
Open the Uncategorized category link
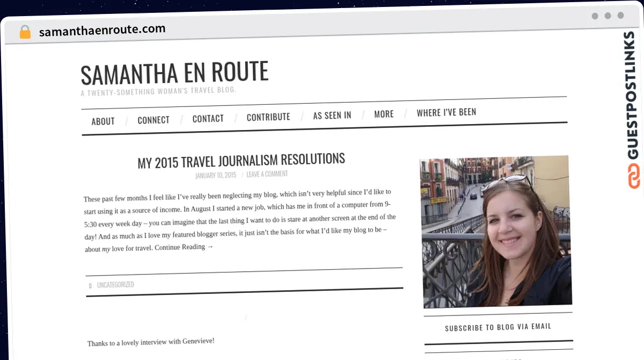tap(115, 285)
